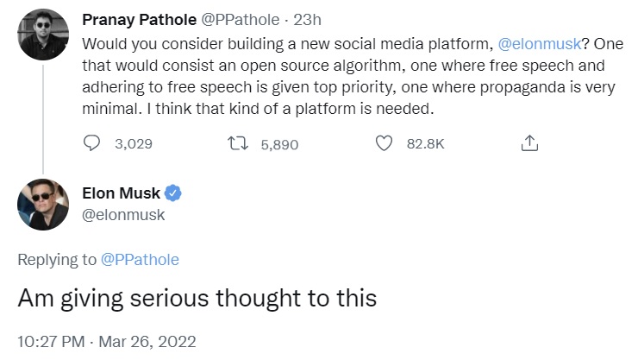Click the 82.8K likes count
Image resolution: width=644 pixels, height=360 pixels.
point(424,144)
